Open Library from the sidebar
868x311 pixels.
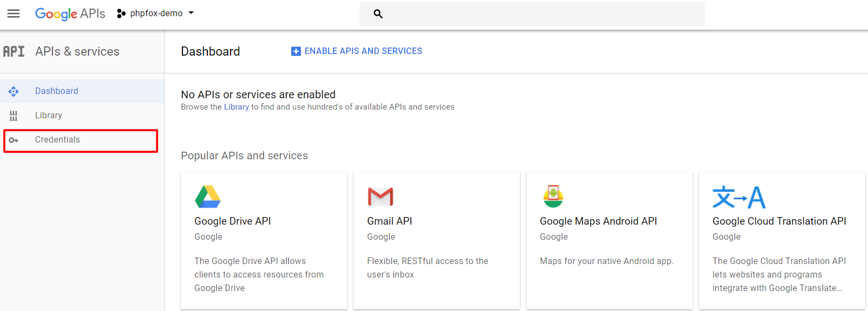tap(49, 116)
